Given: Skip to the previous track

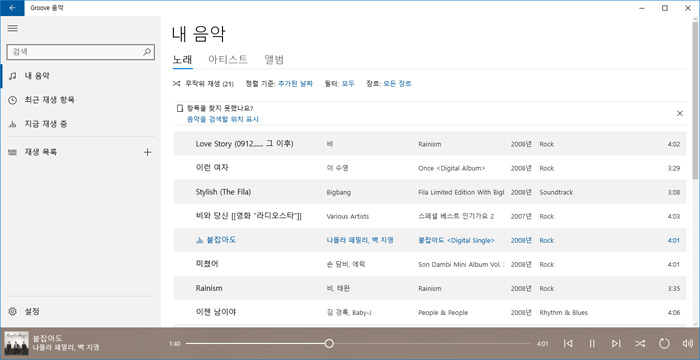Looking at the screenshot, I should (568, 343).
